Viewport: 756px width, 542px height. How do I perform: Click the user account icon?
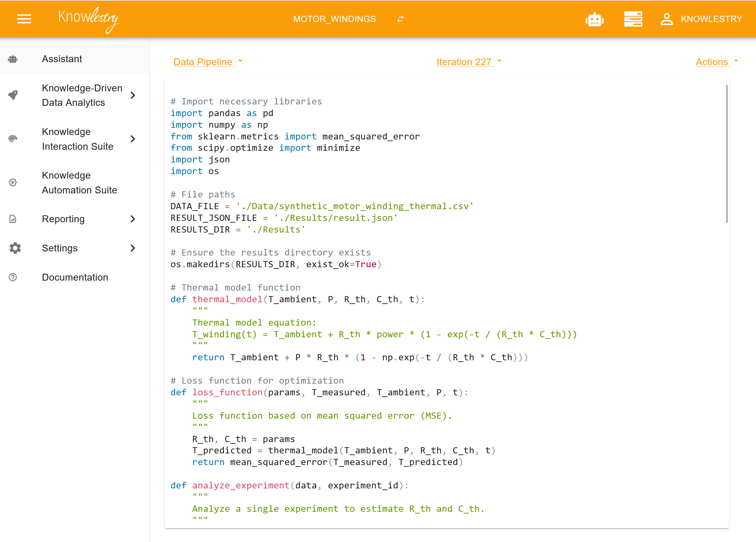666,19
